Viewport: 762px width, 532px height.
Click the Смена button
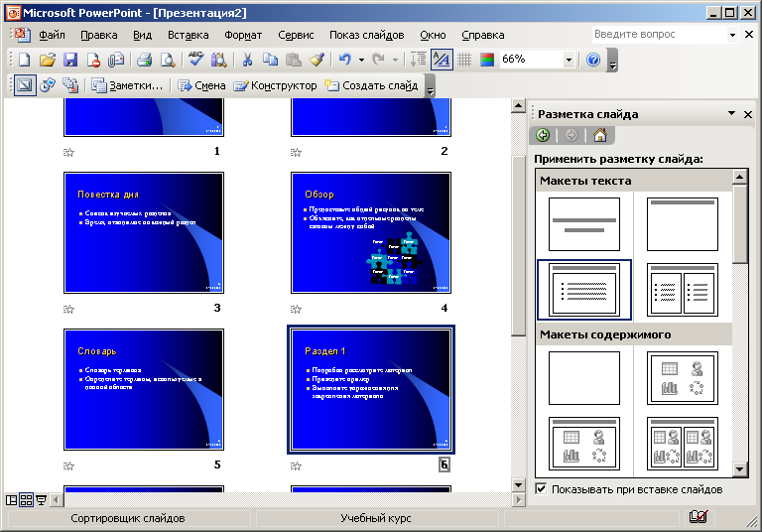[201, 85]
